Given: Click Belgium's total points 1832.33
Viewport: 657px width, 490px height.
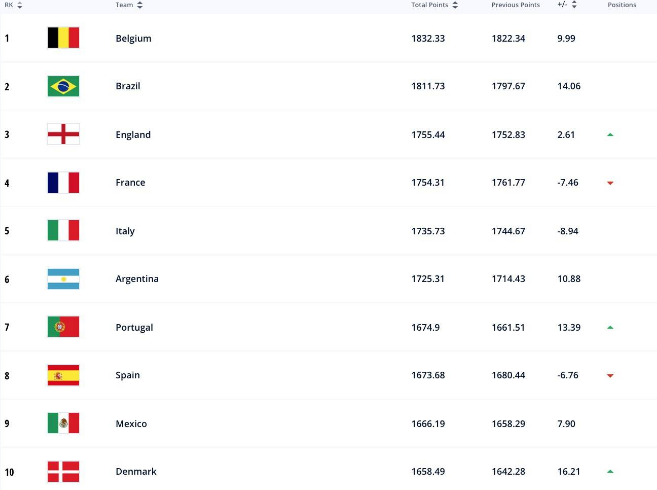Looking at the screenshot, I should coord(428,39).
